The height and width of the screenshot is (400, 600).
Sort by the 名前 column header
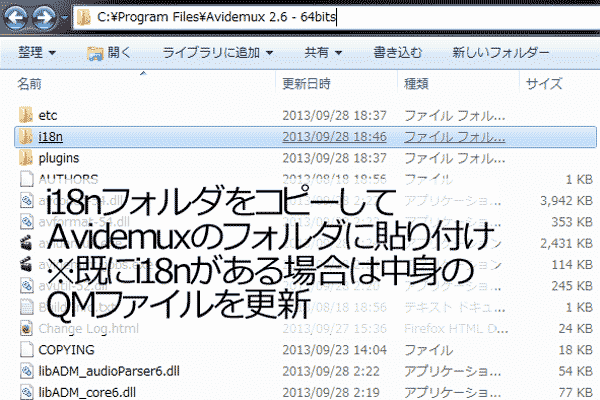click(x=29, y=83)
